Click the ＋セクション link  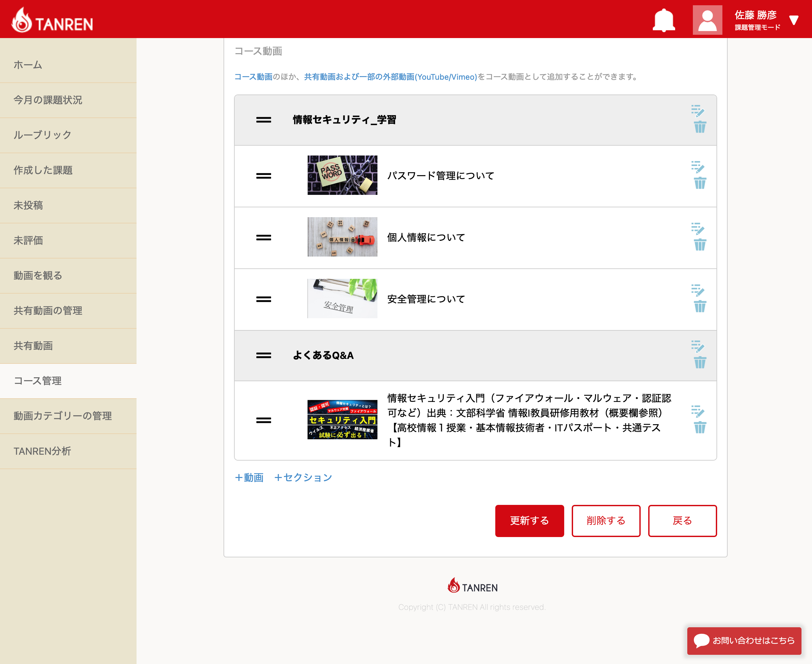point(303,477)
